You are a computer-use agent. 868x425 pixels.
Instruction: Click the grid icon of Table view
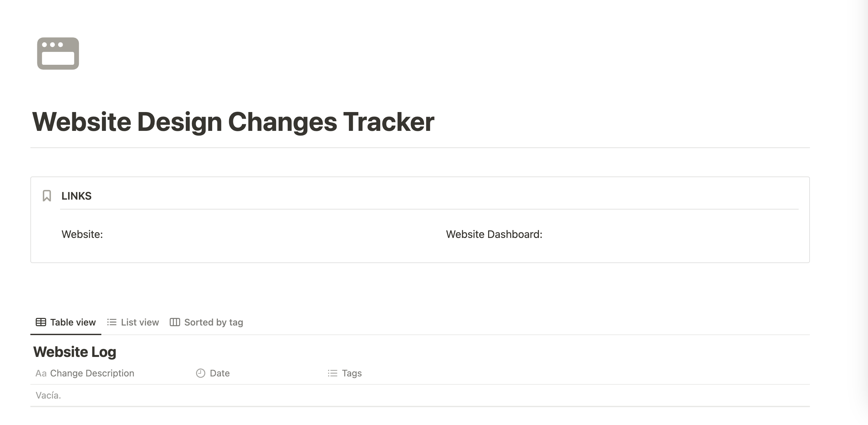point(41,322)
